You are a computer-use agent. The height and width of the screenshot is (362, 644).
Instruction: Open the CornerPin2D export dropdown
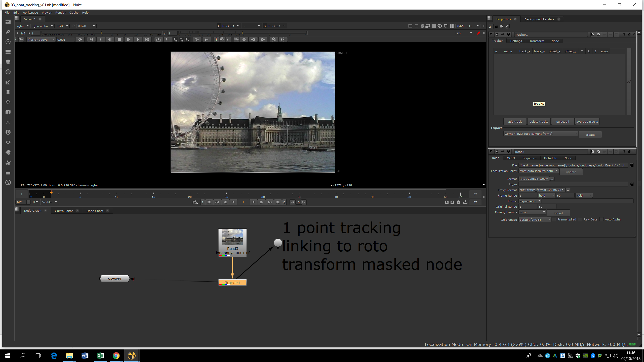click(540, 134)
